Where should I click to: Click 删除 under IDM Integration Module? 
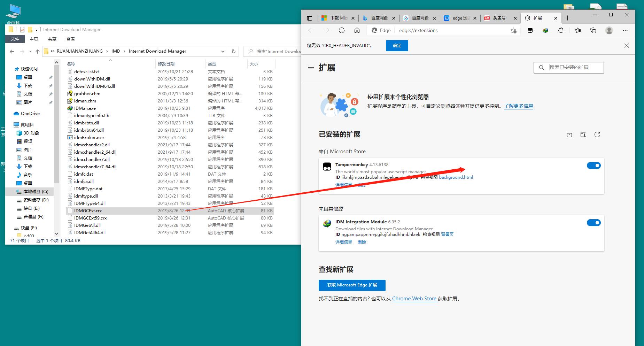(362, 242)
